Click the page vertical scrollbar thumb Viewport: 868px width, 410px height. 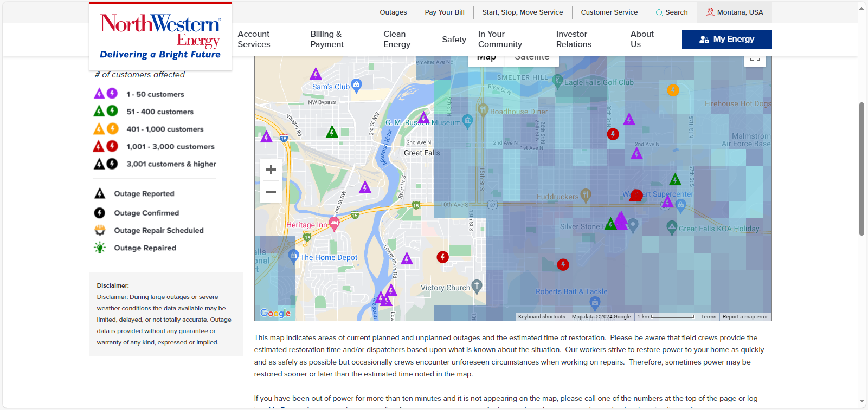point(862,169)
